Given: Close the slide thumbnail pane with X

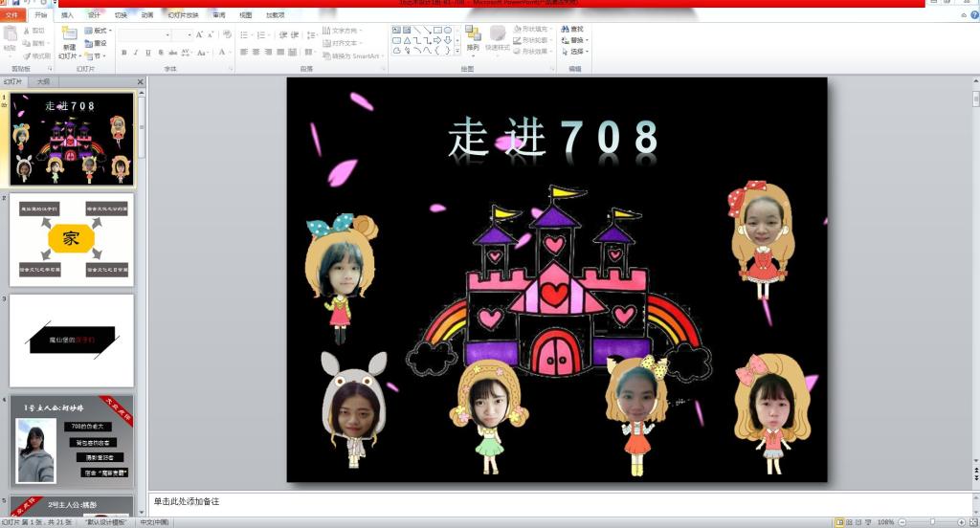Looking at the screenshot, I should click(141, 82).
